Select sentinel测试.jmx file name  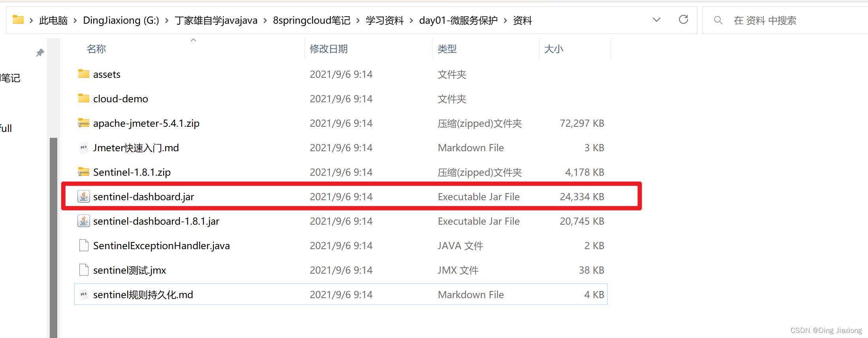pyautogui.click(x=130, y=270)
